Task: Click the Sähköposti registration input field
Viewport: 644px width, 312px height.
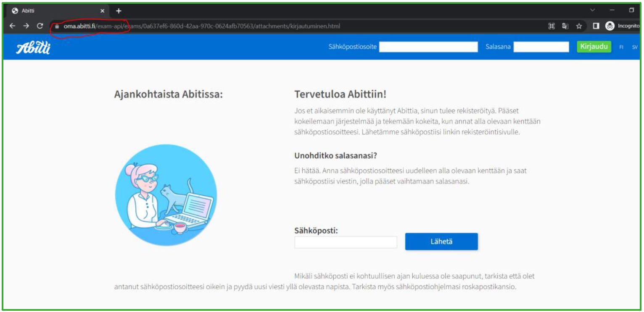Action: (x=346, y=242)
